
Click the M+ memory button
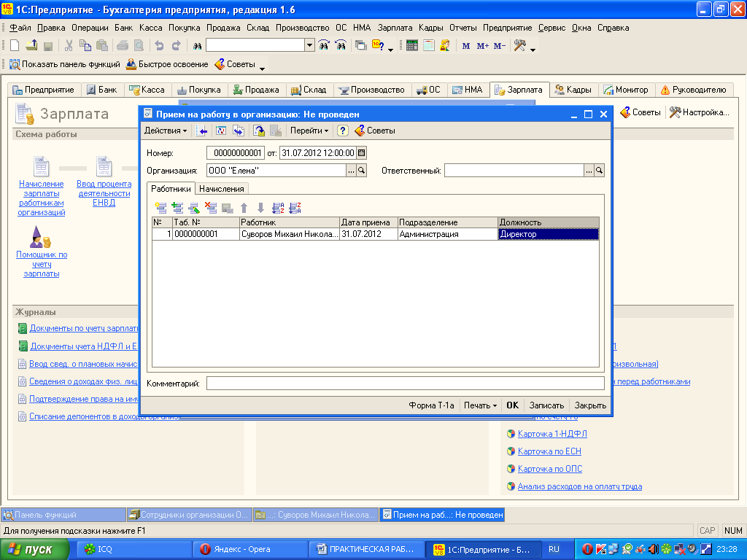pos(483,46)
